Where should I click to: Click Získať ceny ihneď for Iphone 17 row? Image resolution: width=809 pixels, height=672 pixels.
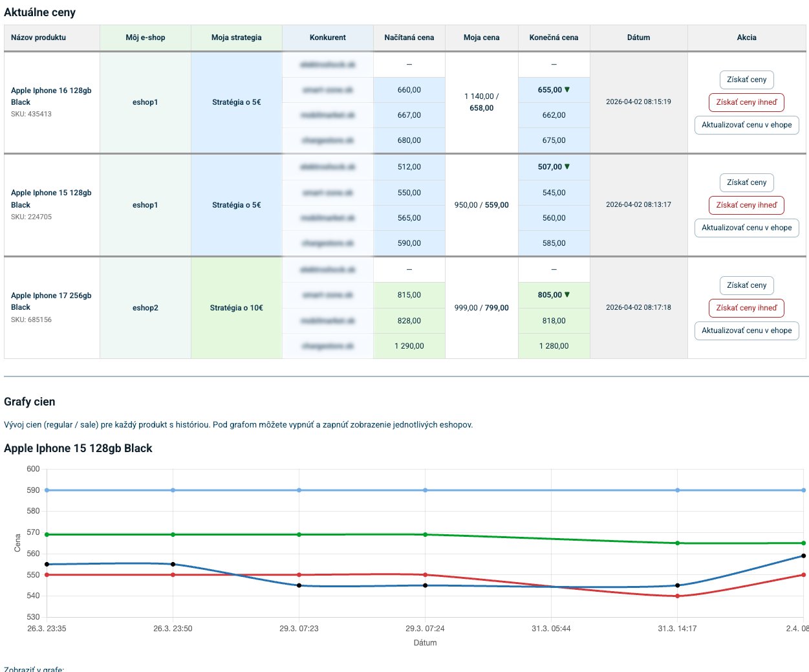tap(746, 308)
